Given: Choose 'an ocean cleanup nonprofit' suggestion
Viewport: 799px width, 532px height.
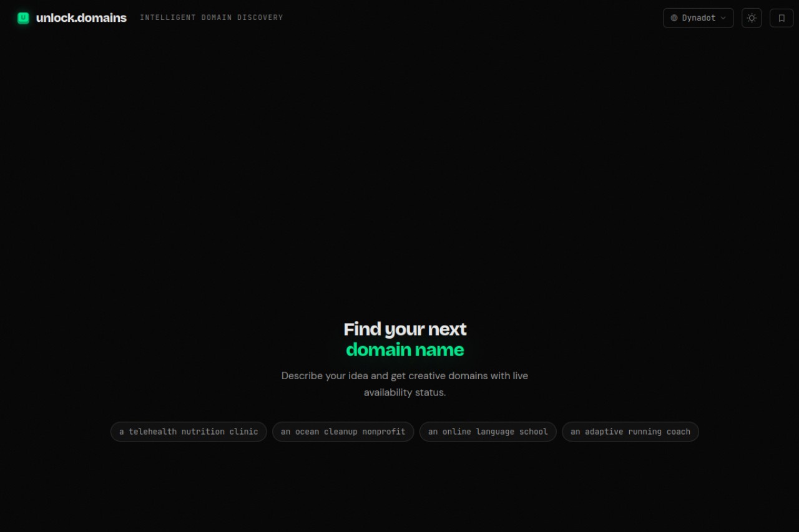Looking at the screenshot, I should coord(343,432).
